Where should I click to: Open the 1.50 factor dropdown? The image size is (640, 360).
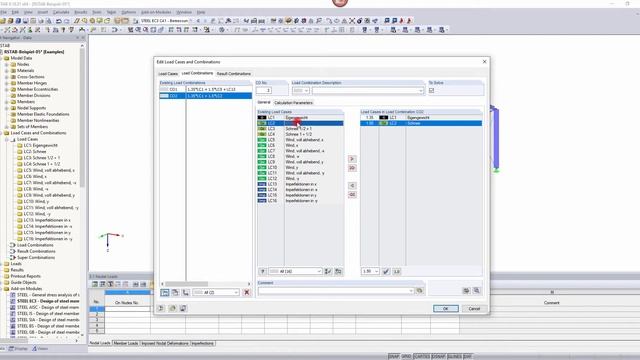coord(376,271)
